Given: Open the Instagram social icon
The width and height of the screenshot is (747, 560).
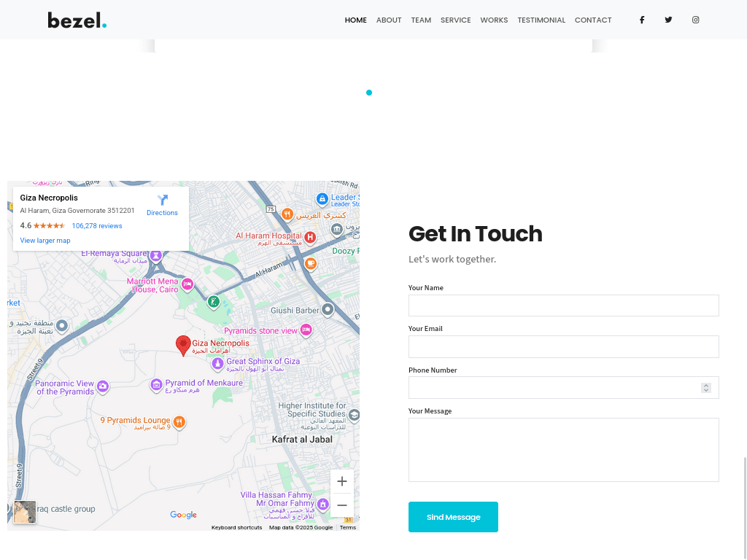Looking at the screenshot, I should click(695, 20).
